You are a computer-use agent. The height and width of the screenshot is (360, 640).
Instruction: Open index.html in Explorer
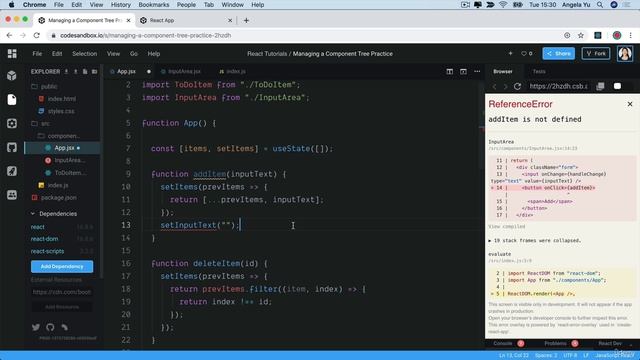62,99
